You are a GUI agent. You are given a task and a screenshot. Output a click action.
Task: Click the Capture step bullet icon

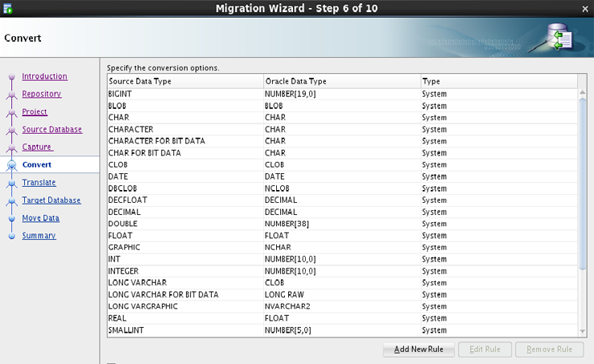pyautogui.click(x=12, y=148)
